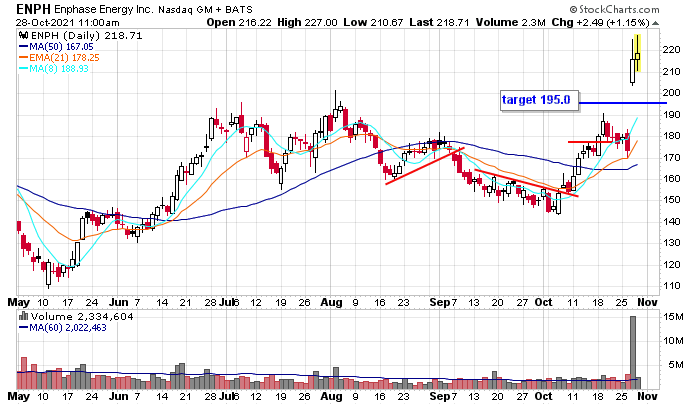Click the tall 15M volume spike bar

coord(633,353)
